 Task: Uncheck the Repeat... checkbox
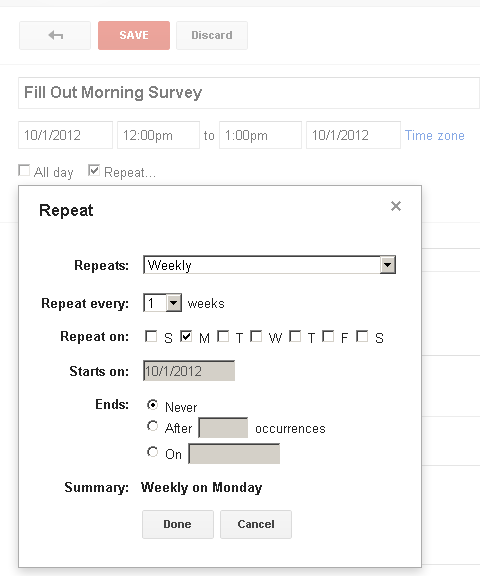(94, 170)
